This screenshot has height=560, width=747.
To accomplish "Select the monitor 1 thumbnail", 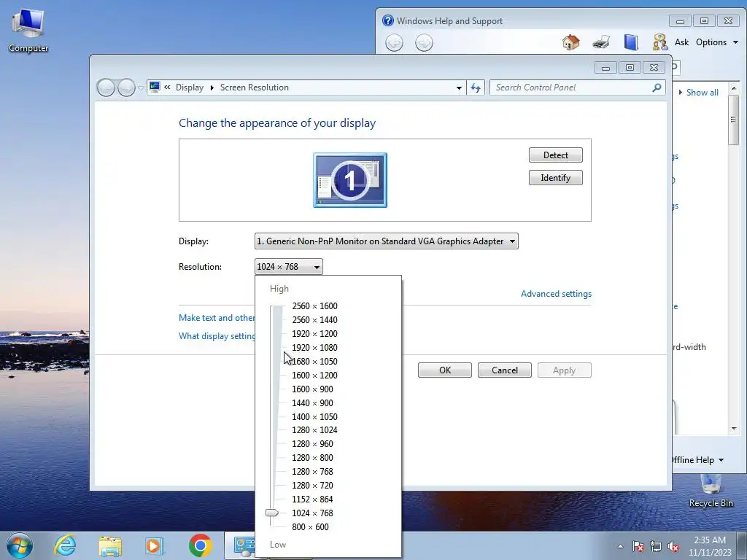I will (x=349, y=180).
